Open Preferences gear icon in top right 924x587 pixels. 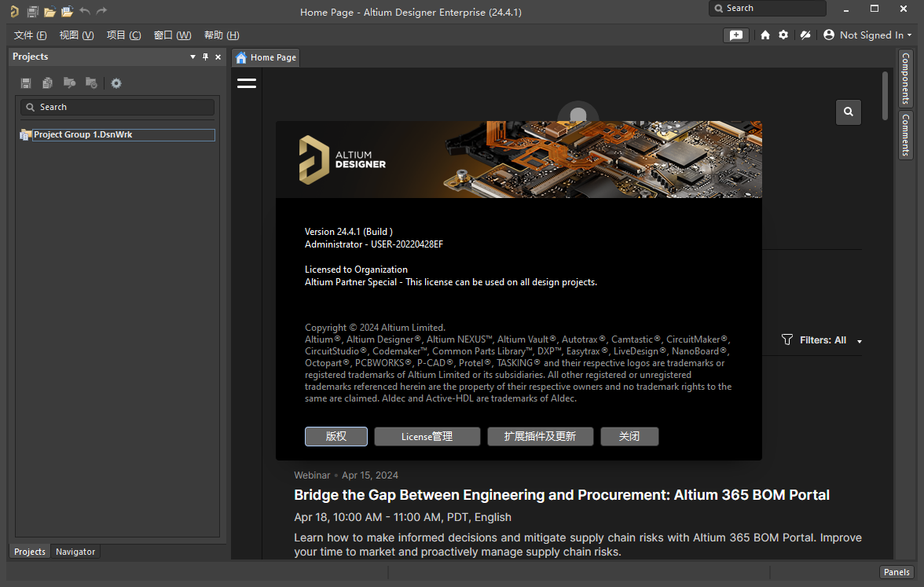pyautogui.click(x=783, y=35)
